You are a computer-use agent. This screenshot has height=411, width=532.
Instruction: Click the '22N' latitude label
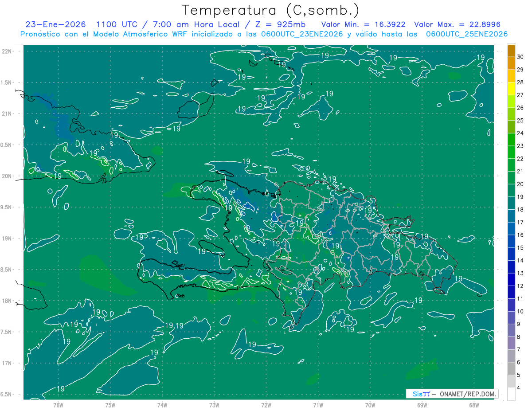[7, 51]
